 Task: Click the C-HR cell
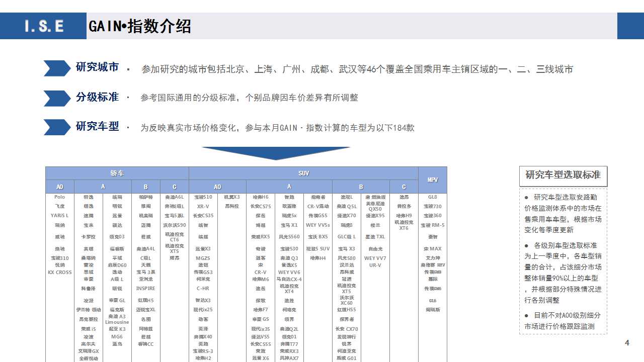[x=203, y=289]
